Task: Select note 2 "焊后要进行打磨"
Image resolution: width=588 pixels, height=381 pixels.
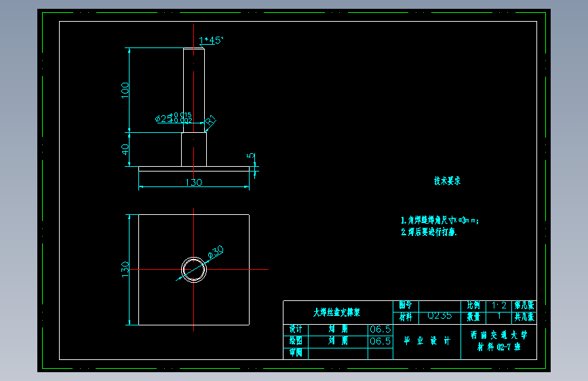Action: 429,232
